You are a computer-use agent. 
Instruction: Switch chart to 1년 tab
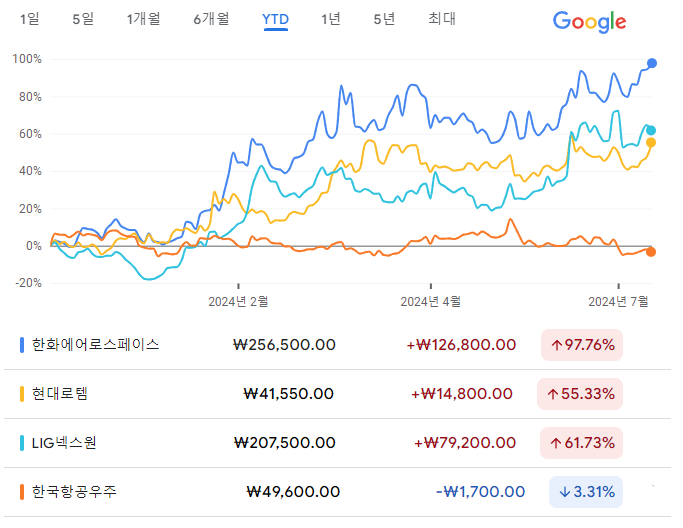point(331,19)
